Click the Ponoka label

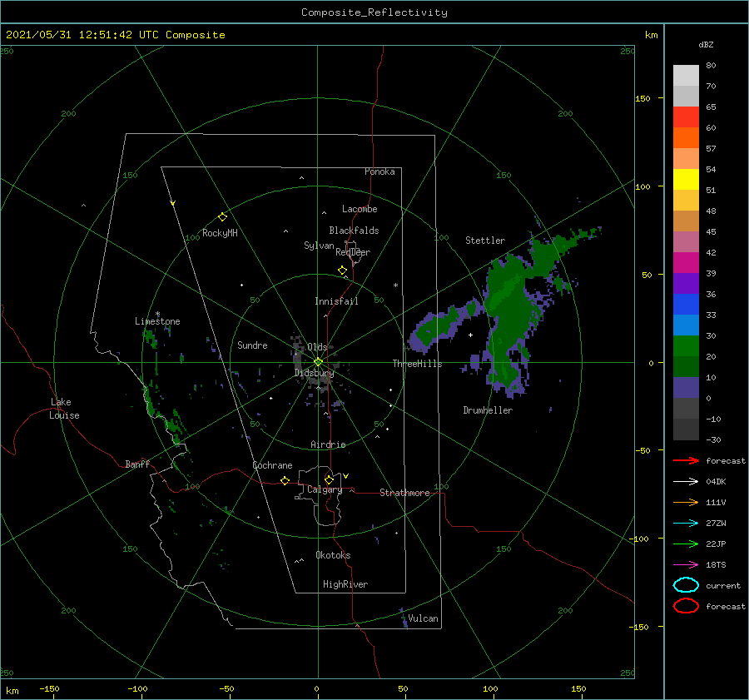coord(379,171)
